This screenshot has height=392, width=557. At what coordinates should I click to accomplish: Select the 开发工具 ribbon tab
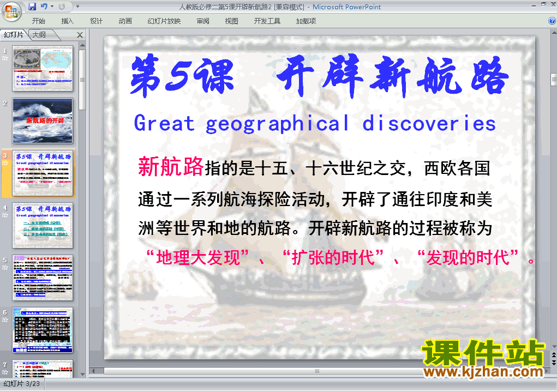tap(267, 21)
